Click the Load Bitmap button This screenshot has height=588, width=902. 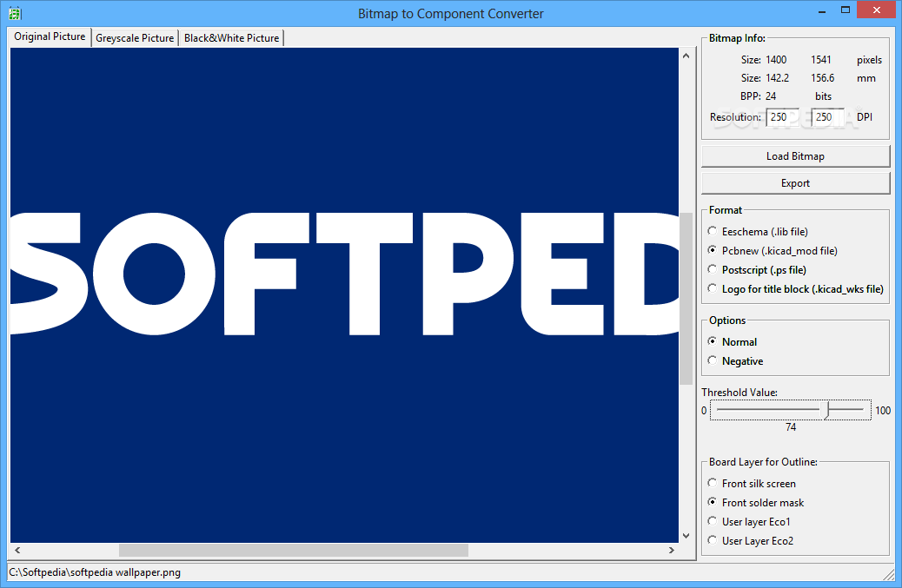click(796, 156)
